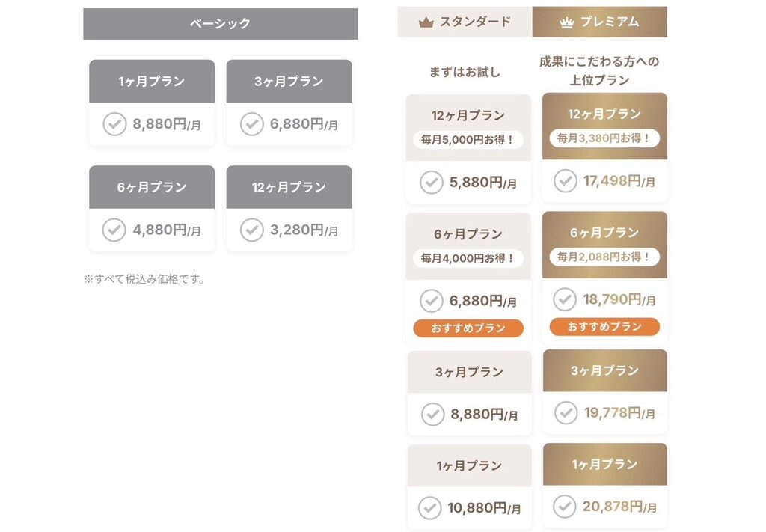Select the Standard 3ヶ月 8,880円 checkmark
This screenshot has width=766, height=532.
point(433,415)
